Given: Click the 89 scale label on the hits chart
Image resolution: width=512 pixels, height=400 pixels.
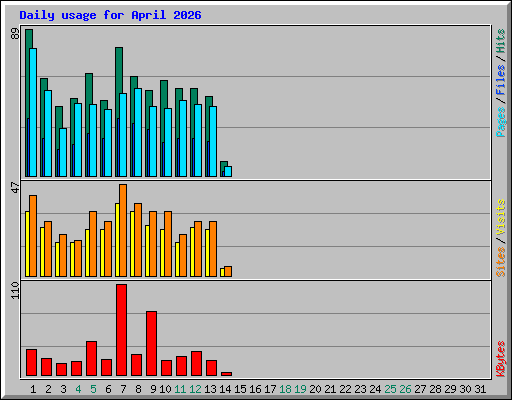Looking at the screenshot, I should click(15, 34).
